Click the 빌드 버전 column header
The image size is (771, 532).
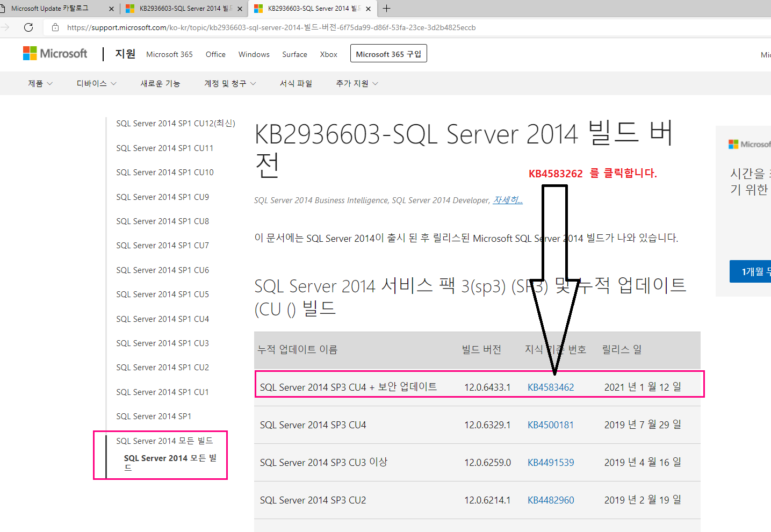pos(481,349)
